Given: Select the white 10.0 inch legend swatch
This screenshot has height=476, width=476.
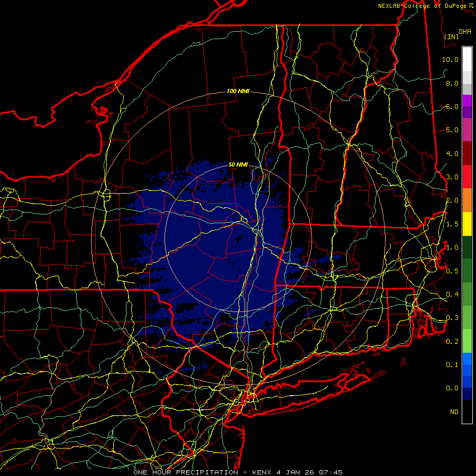Looking at the screenshot, I should click(x=467, y=59).
